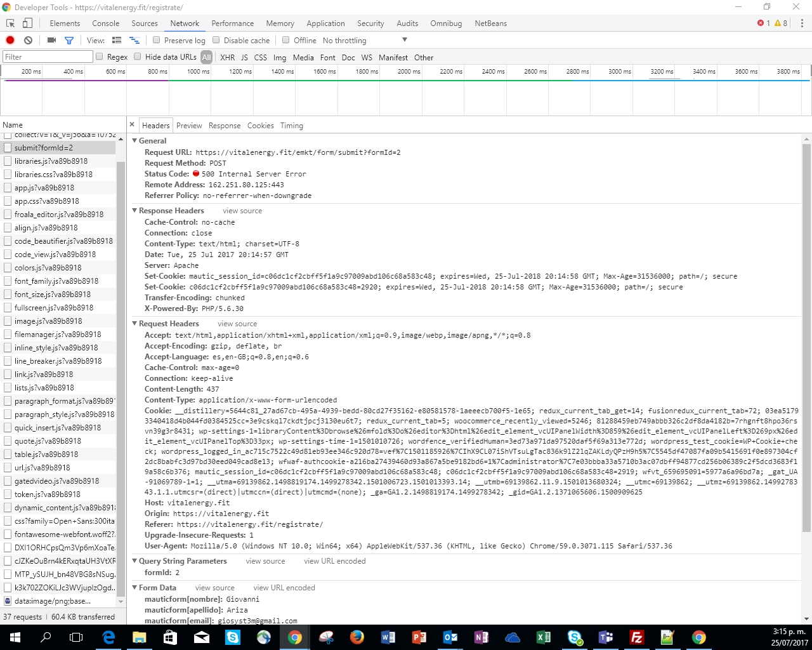812x650 pixels.
Task: Open Microsoft Teams from the taskbar
Action: tap(606, 637)
